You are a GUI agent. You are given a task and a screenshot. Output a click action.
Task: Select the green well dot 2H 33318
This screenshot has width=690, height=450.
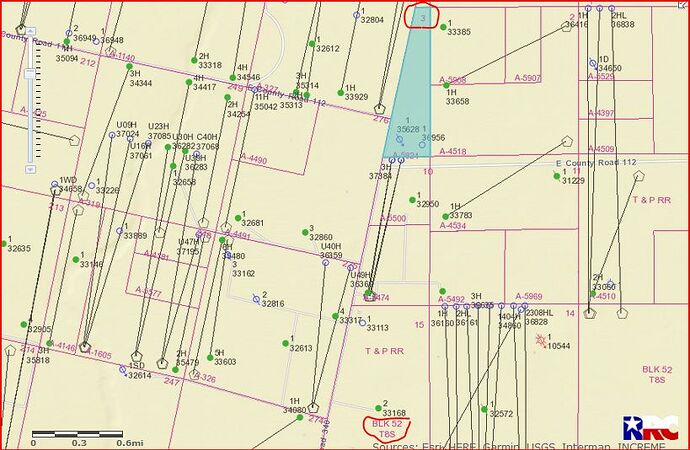click(x=194, y=60)
